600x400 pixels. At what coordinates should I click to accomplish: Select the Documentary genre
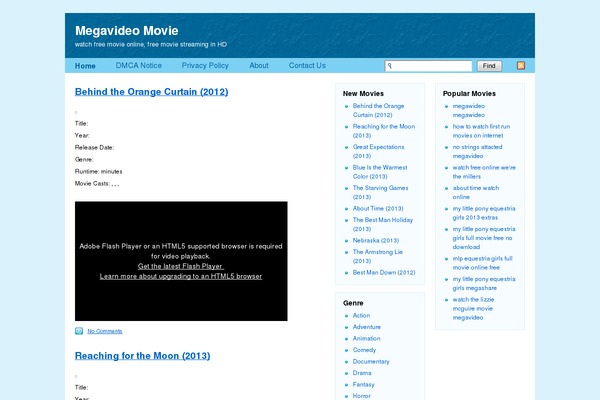tap(371, 361)
